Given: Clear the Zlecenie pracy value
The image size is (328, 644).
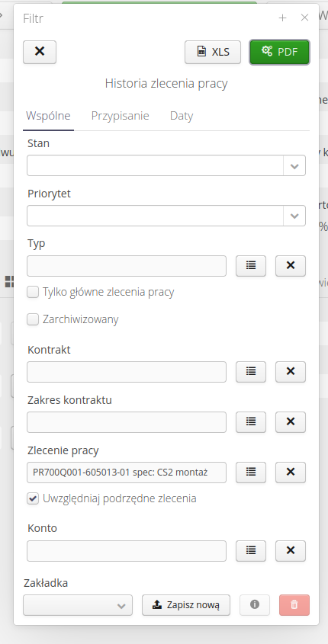Looking at the screenshot, I should 290,473.
